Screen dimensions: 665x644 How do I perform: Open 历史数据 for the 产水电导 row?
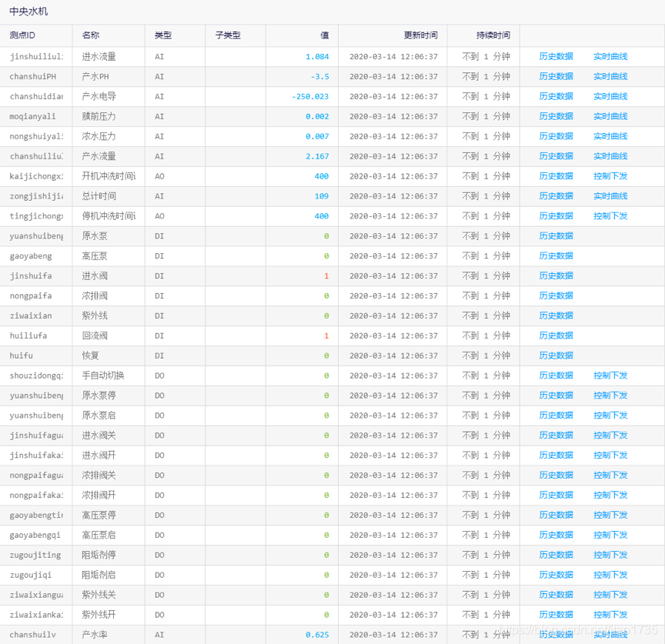coord(556,96)
